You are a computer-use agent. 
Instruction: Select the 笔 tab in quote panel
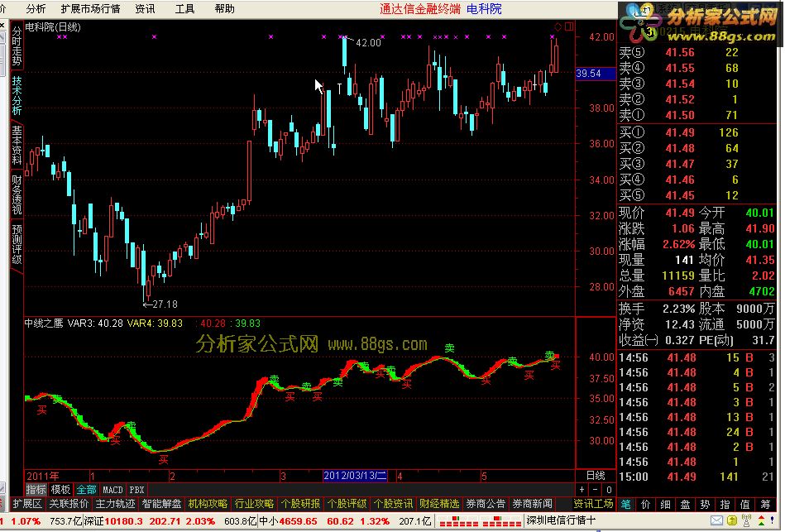tap(626, 505)
